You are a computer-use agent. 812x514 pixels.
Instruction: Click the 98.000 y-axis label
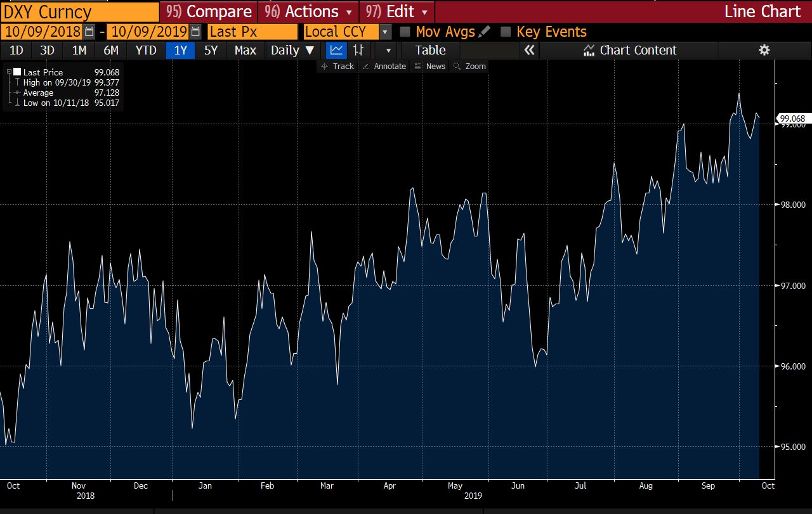click(x=793, y=205)
